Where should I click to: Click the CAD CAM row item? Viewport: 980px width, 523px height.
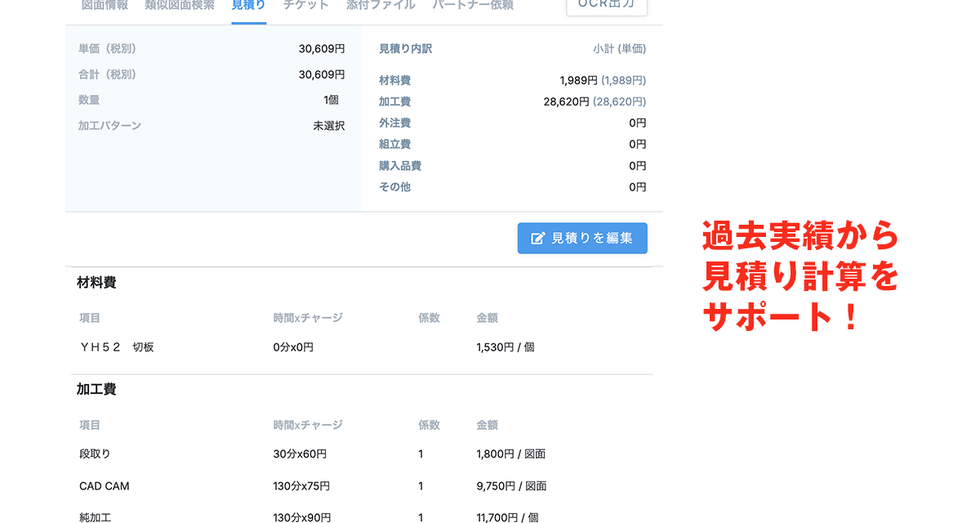(x=105, y=486)
